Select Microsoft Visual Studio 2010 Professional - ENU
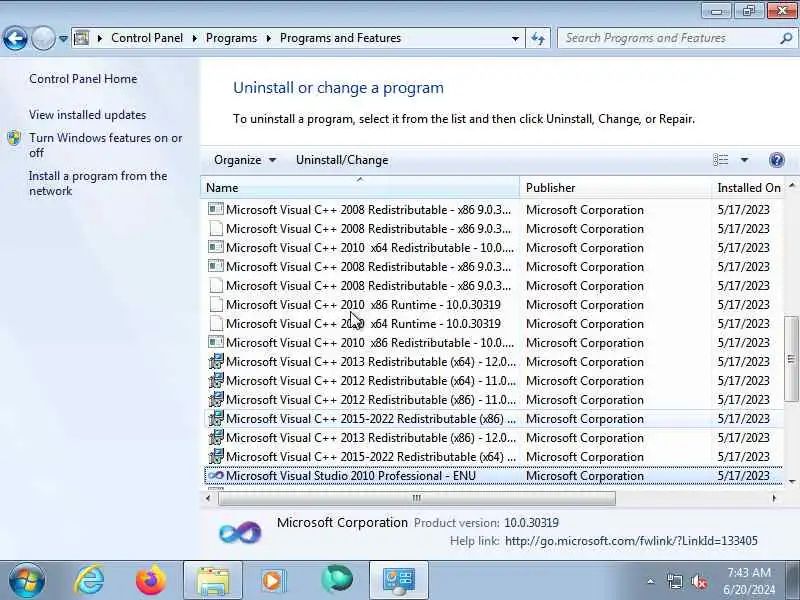 point(493,476)
